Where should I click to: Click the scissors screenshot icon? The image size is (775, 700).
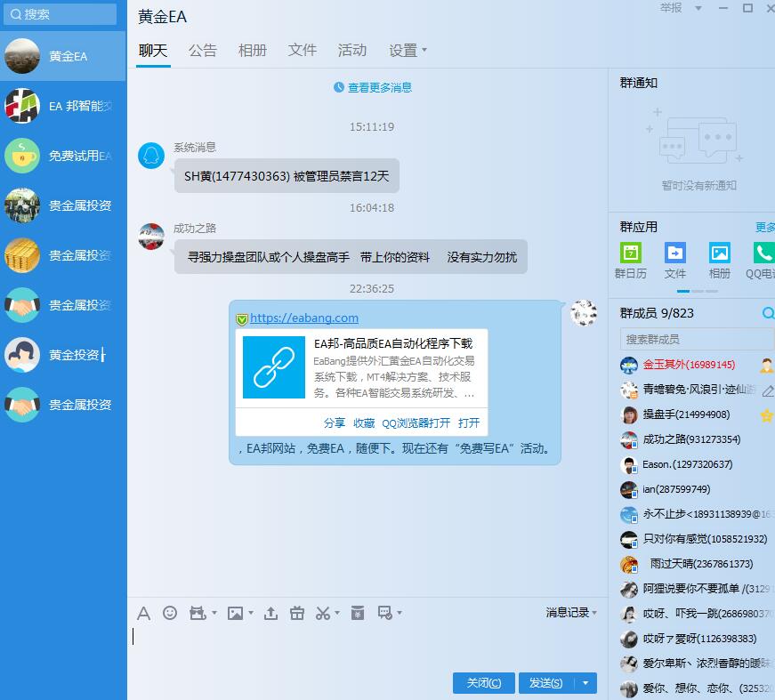[323, 613]
